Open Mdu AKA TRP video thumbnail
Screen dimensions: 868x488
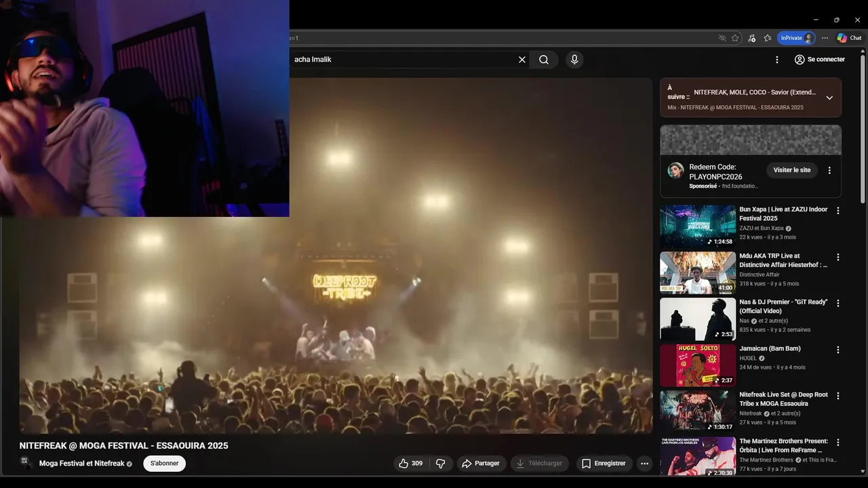698,272
